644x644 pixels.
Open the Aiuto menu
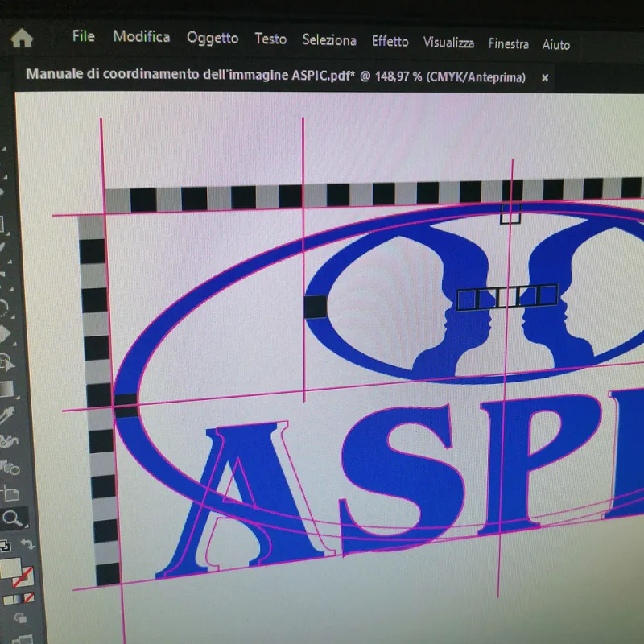[556, 44]
